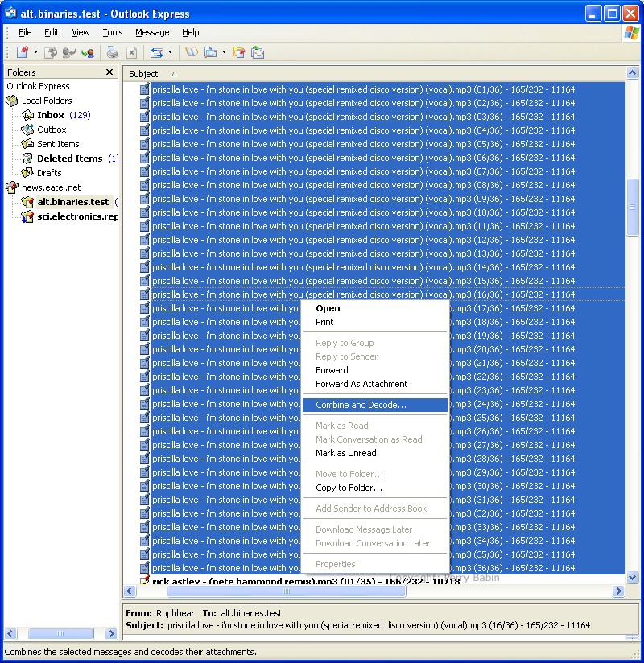
Task: Open the Help menu
Action: click(191, 32)
